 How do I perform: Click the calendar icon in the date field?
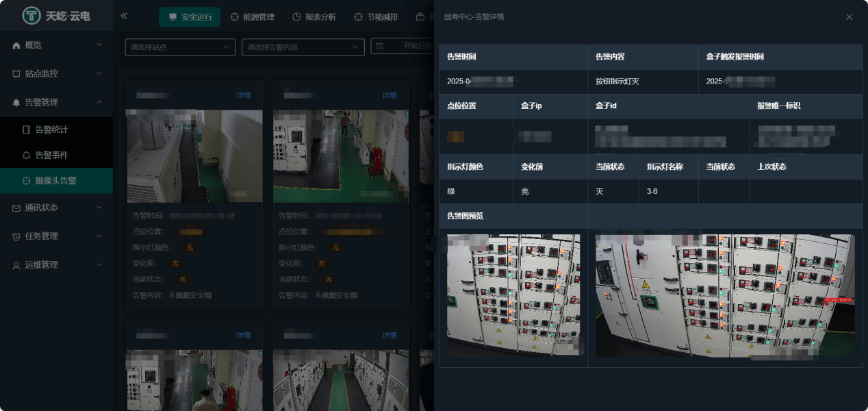tap(379, 46)
